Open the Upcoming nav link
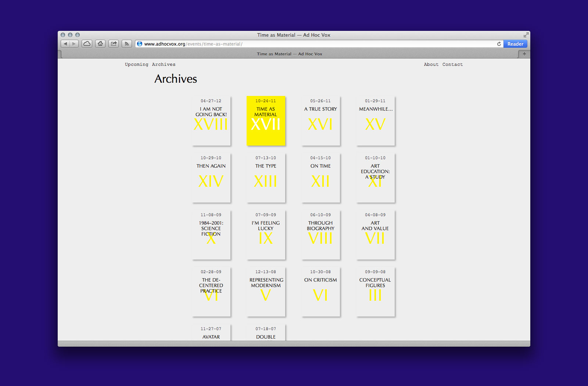 pyautogui.click(x=137, y=64)
